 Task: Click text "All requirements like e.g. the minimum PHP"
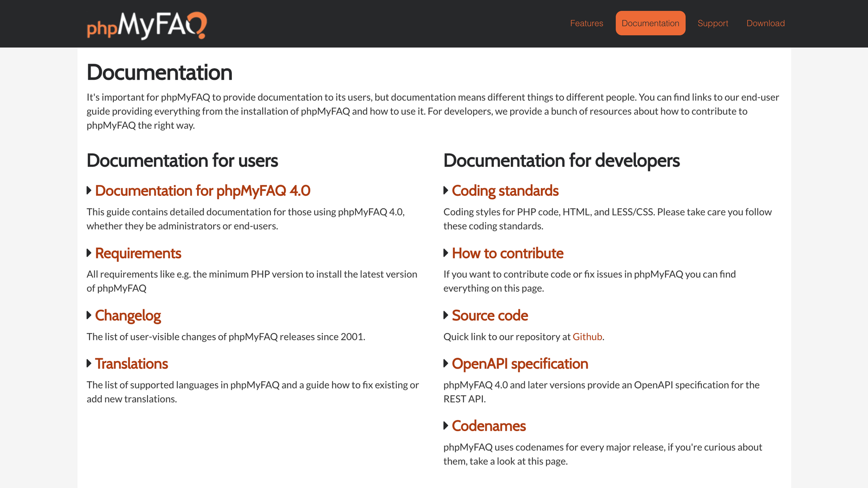click(x=178, y=274)
